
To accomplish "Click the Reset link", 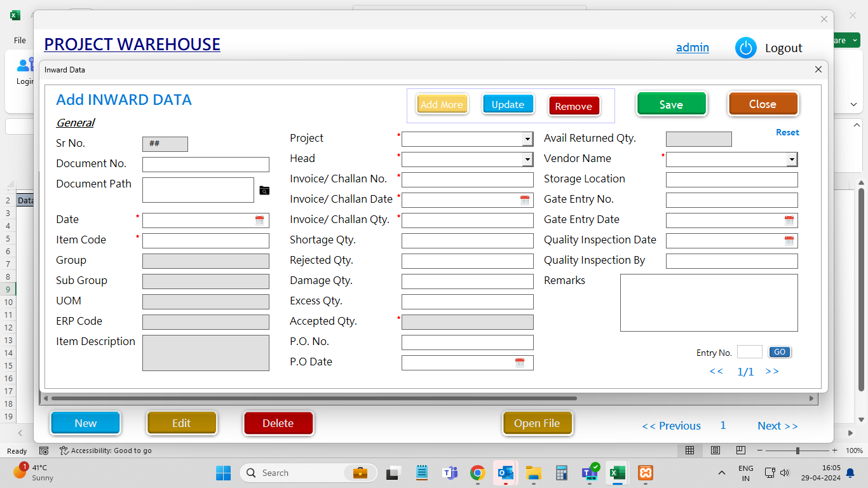I will tap(787, 132).
